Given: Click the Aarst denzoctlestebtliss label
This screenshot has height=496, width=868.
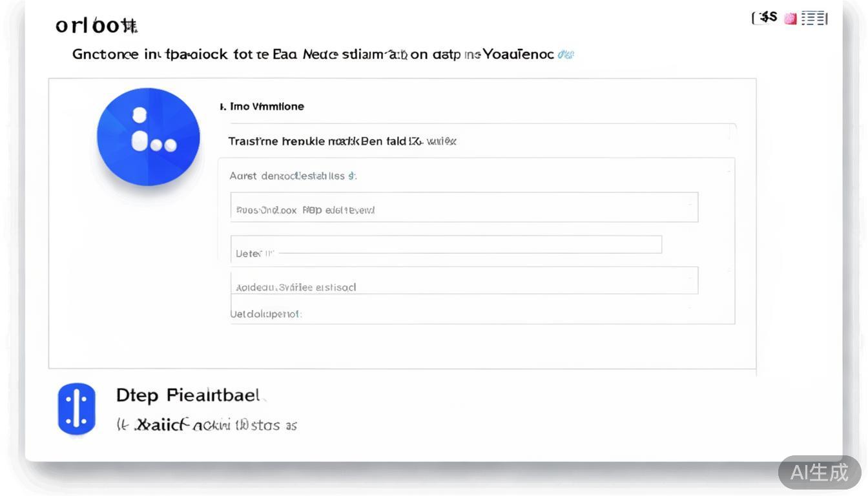Looking at the screenshot, I should tap(293, 176).
